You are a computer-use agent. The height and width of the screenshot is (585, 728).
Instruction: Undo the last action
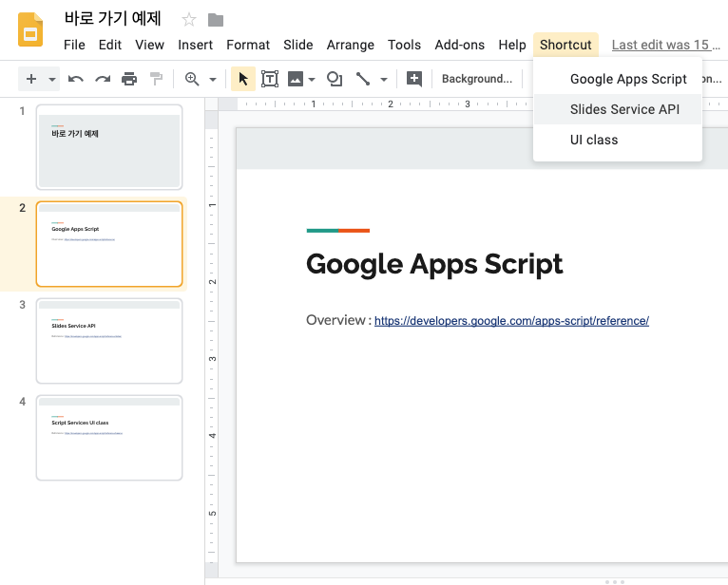76,79
